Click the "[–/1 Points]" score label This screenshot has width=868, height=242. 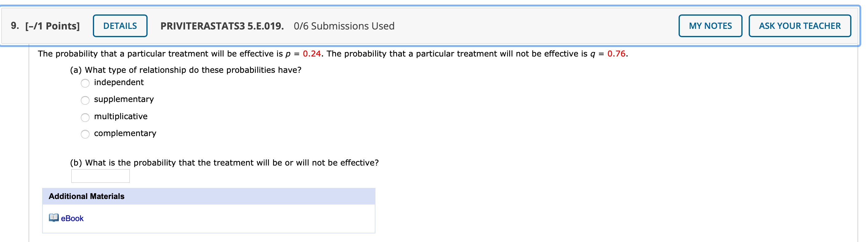[x=52, y=26]
